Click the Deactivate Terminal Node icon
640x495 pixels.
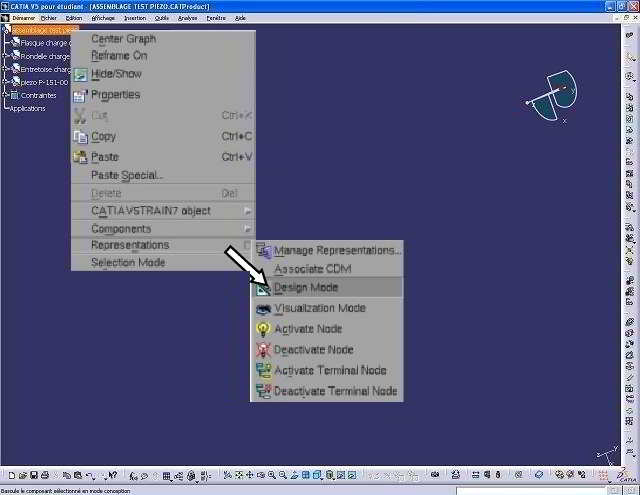(263, 392)
